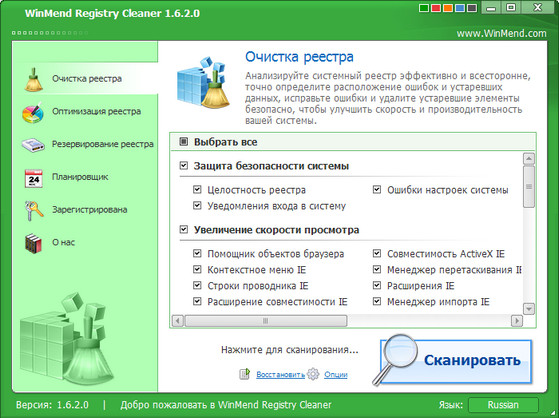559x418 pixels.
Task: Open the www.WinMend.com website link
Action: click(501, 34)
